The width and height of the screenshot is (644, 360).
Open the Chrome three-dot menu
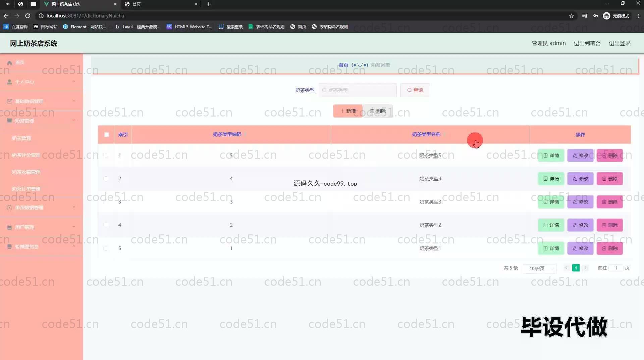tap(639, 16)
